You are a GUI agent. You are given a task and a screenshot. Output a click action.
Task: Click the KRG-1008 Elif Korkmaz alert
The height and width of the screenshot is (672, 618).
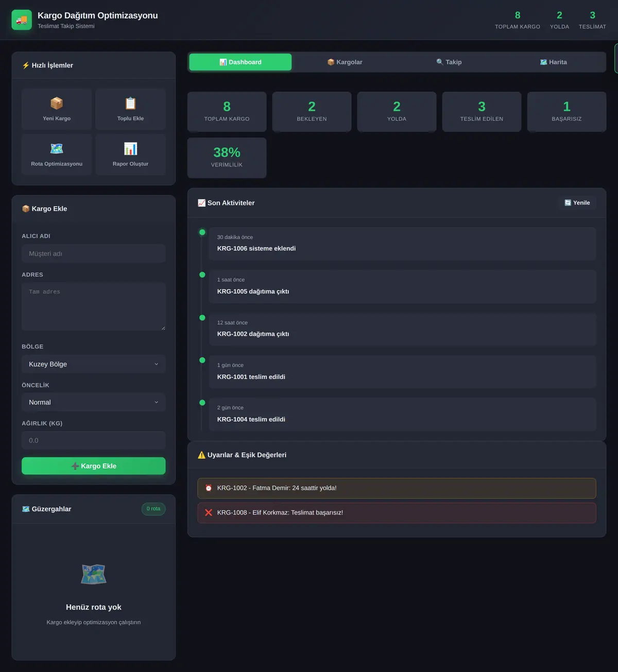397,513
